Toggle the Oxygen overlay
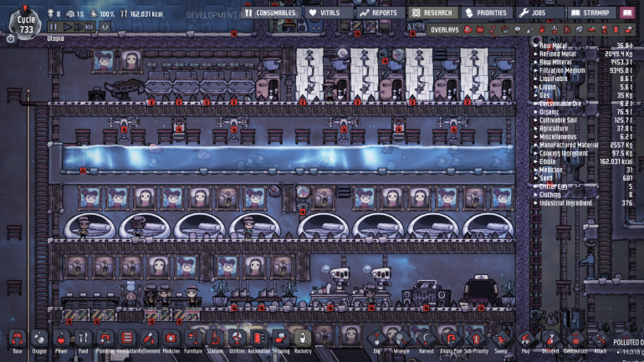The image size is (644, 362). click(468, 29)
